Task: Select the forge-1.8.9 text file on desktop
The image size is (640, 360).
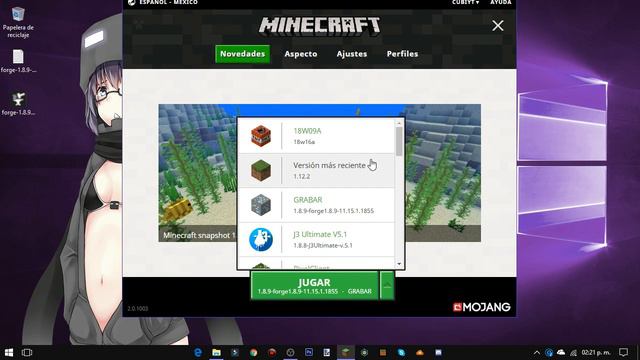Action: pyautogui.click(x=18, y=61)
